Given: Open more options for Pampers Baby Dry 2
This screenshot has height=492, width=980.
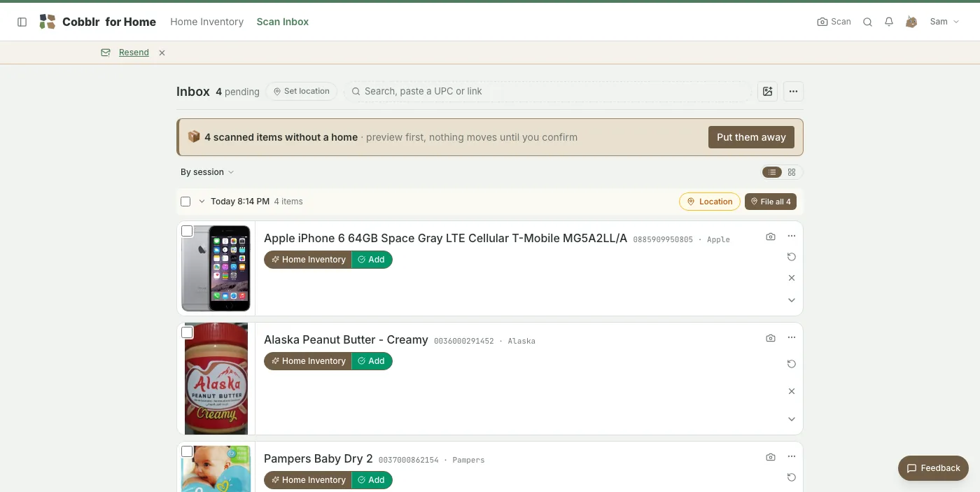Looking at the screenshot, I should coord(792,457).
